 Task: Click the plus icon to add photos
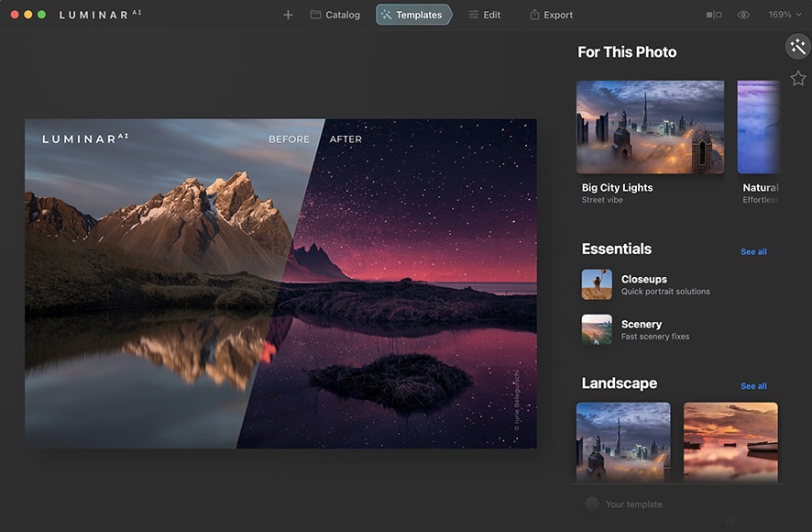(x=288, y=15)
